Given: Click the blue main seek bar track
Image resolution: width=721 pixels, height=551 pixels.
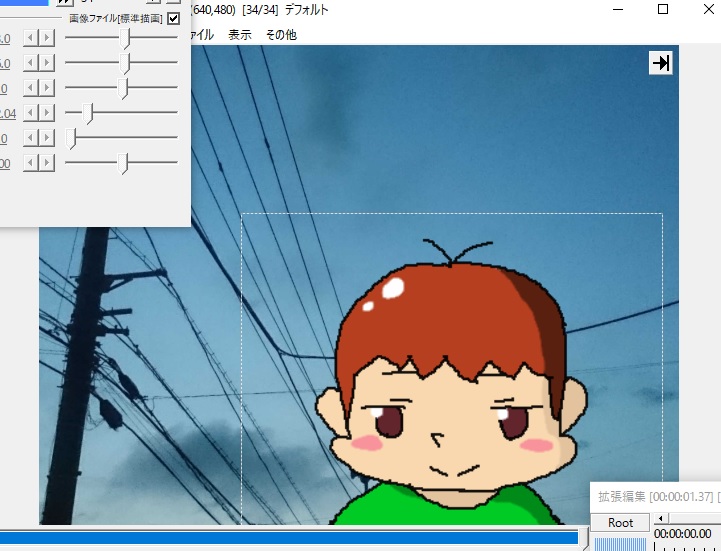Looking at the screenshot, I should coord(289,538).
